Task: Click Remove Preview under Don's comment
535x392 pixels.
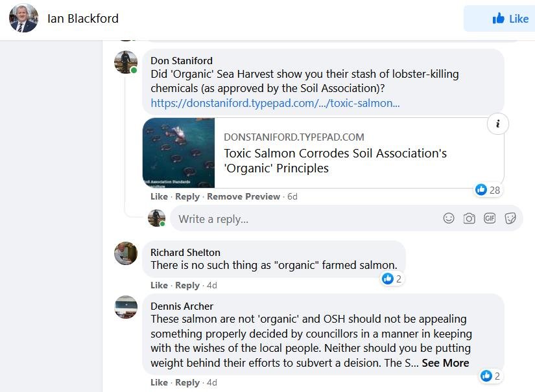Action: (243, 196)
